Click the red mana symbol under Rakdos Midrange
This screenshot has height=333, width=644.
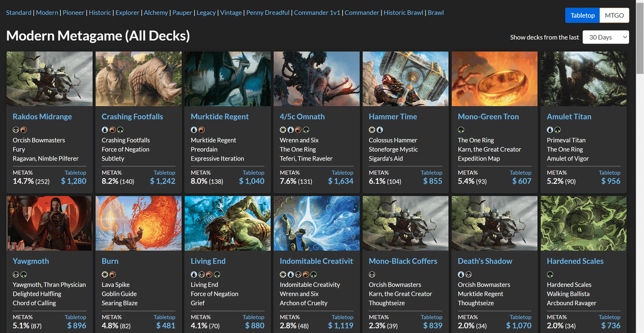coord(23,130)
